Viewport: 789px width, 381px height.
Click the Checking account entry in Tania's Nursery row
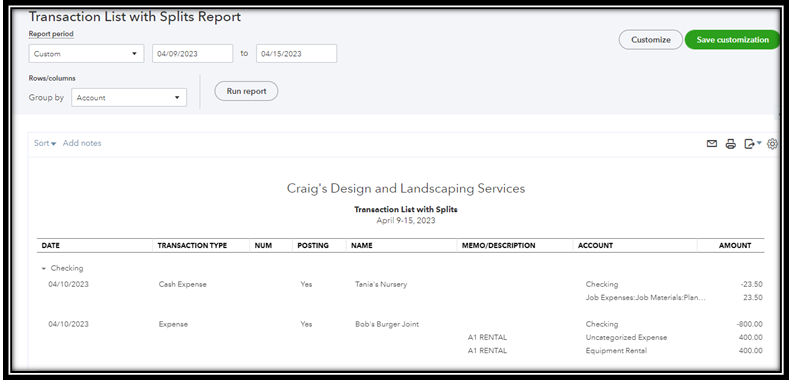coord(602,284)
